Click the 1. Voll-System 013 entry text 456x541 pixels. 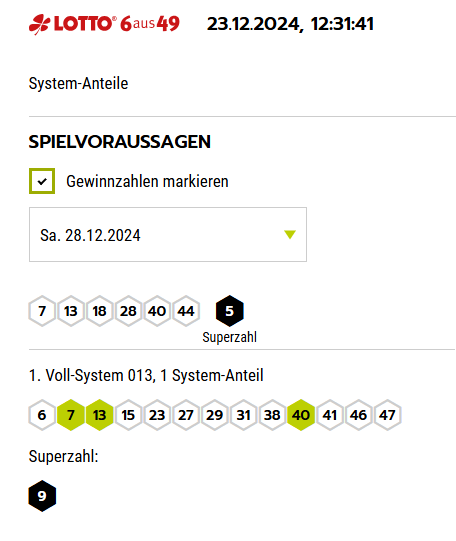[x=146, y=375]
